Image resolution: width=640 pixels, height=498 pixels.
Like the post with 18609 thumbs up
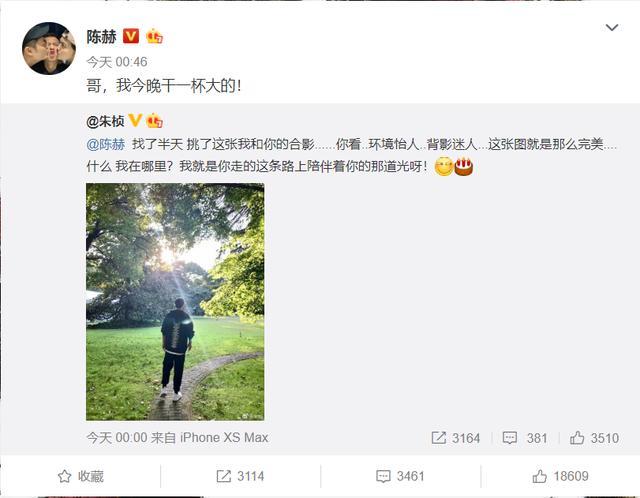tap(560, 476)
